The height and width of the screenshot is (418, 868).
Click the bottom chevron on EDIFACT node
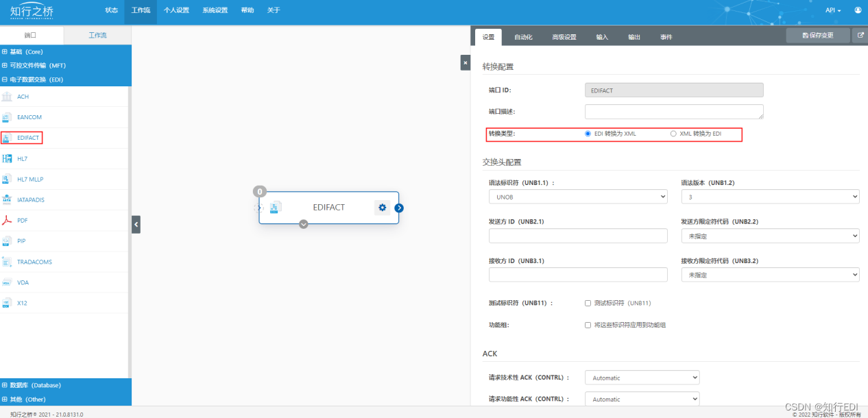click(304, 224)
